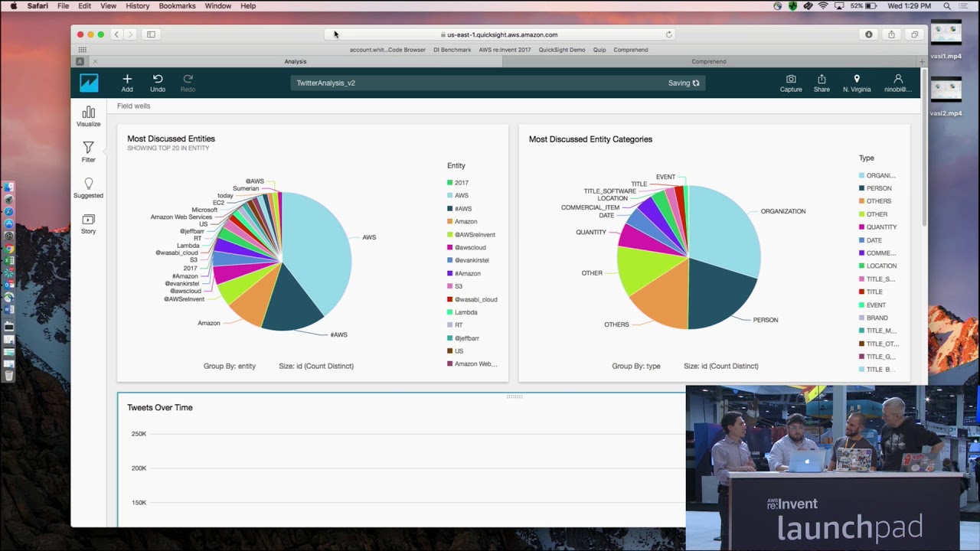The image size is (980, 551).
Task: Click the AWS light blue legend swatch
Action: coord(450,196)
